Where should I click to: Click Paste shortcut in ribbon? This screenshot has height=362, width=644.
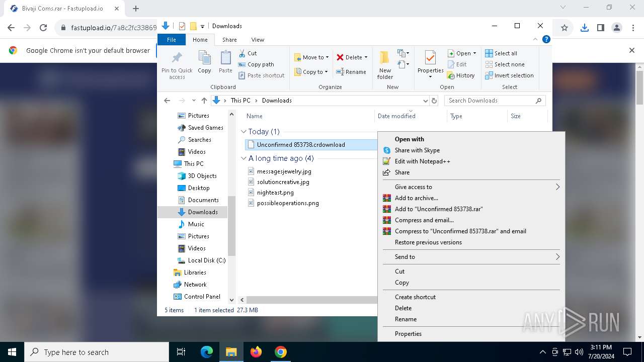(x=261, y=75)
